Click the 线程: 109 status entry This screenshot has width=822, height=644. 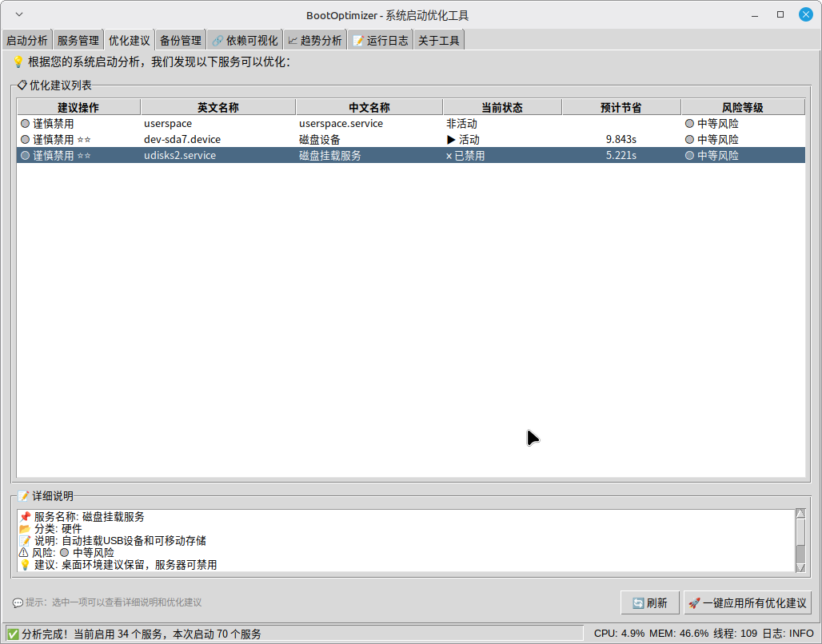click(735, 634)
